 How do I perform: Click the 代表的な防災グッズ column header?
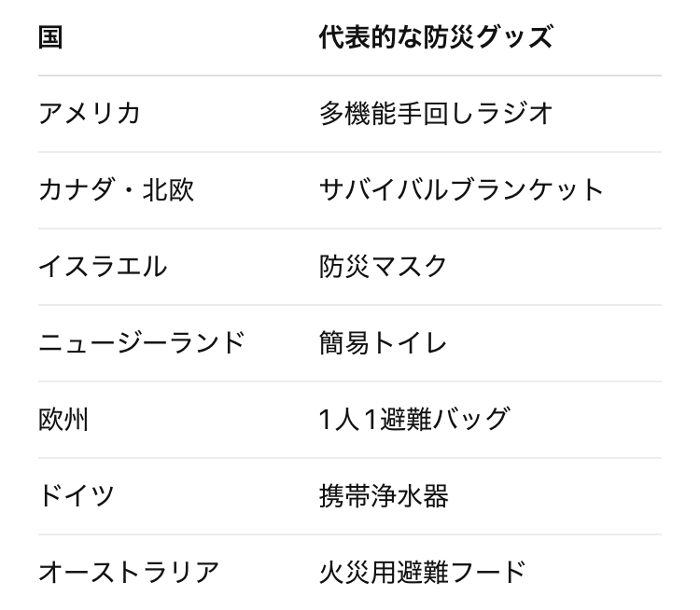[436, 37]
